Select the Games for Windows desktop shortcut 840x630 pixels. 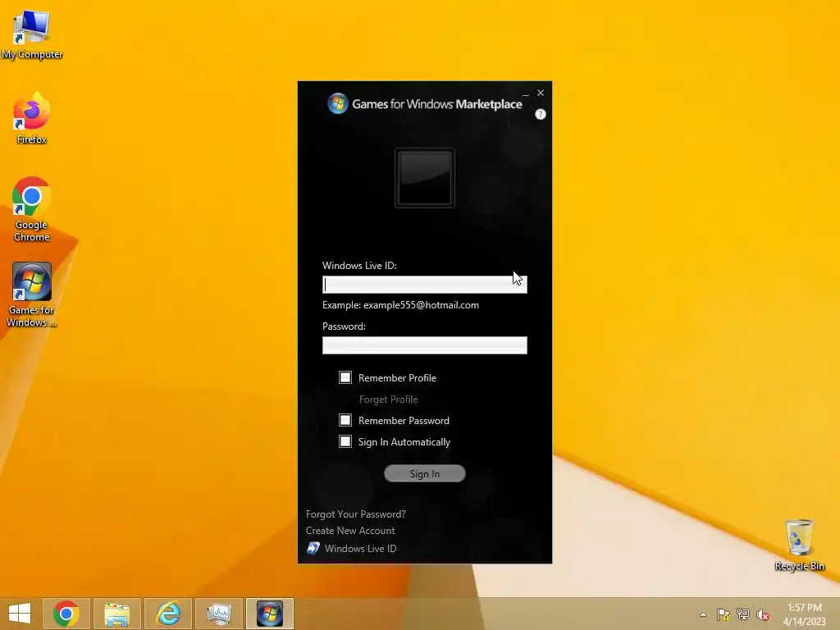[x=32, y=294]
